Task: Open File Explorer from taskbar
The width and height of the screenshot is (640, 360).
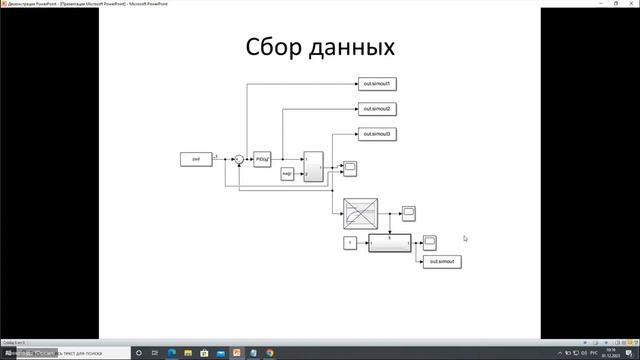Action: (188, 353)
